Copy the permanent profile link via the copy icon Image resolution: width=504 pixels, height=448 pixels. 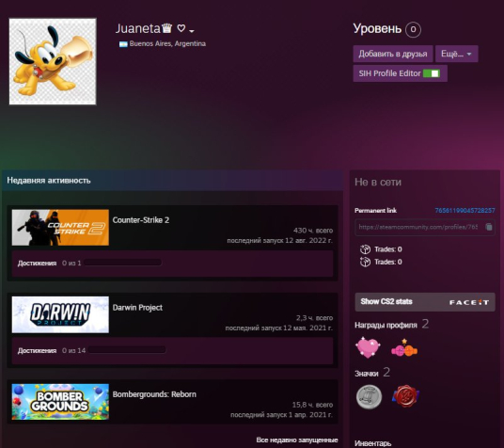click(489, 227)
